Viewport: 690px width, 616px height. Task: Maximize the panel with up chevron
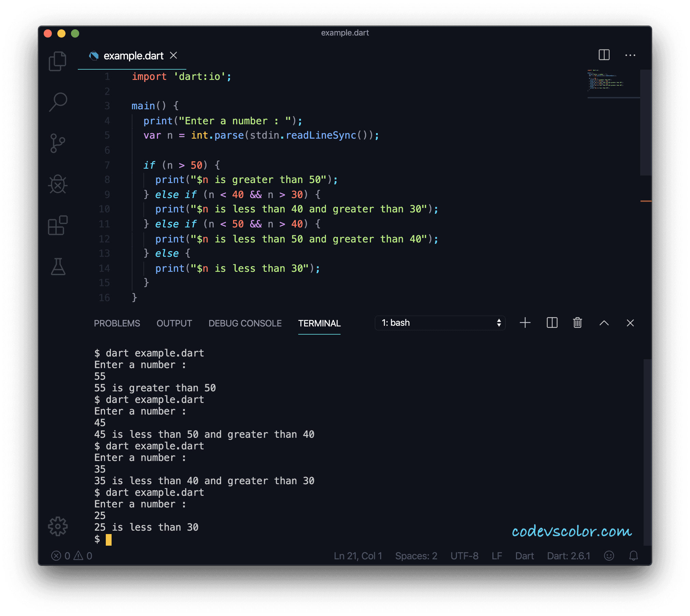[x=604, y=323]
